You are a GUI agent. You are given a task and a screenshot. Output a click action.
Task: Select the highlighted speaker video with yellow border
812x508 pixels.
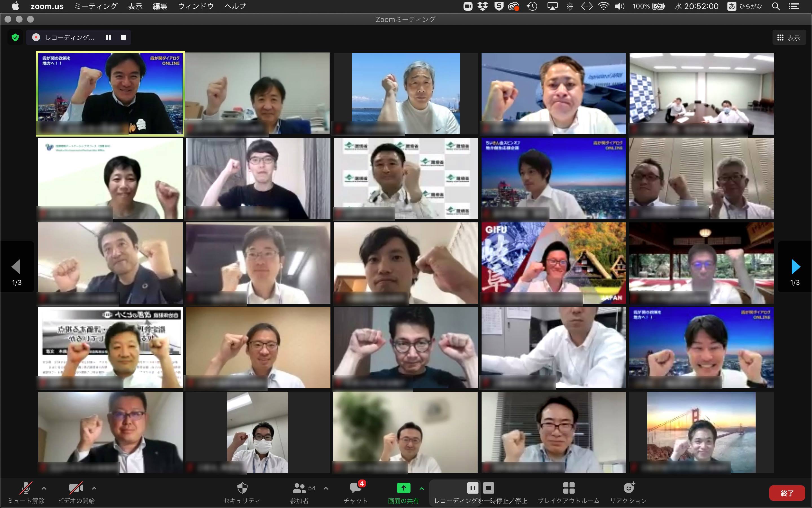click(x=111, y=94)
